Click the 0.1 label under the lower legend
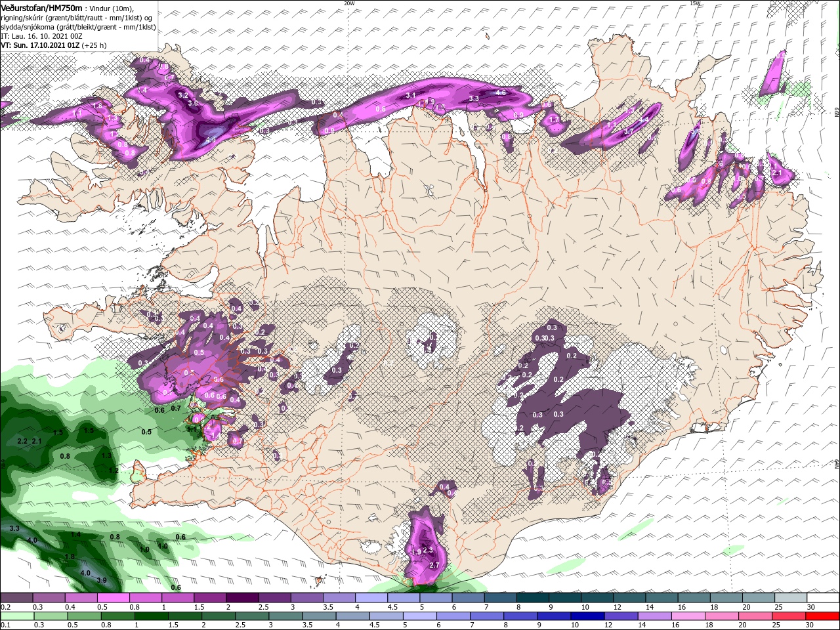Image resolution: width=840 pixels, height=630 pixels. click(x=6, y=625)
